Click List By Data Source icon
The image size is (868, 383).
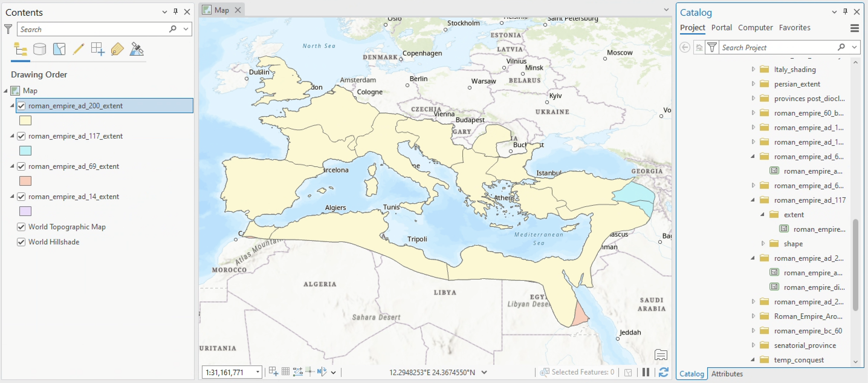tap(39, 50)
